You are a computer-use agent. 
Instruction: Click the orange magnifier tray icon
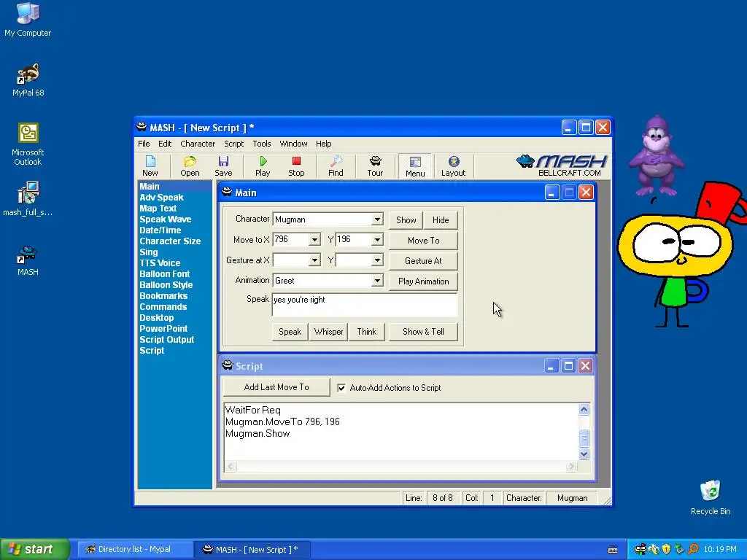pyautogui.click(x=693, y=549)
